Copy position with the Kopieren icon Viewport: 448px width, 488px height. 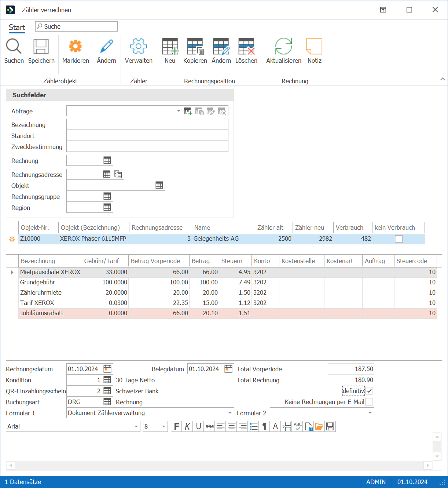pos(195,47)
